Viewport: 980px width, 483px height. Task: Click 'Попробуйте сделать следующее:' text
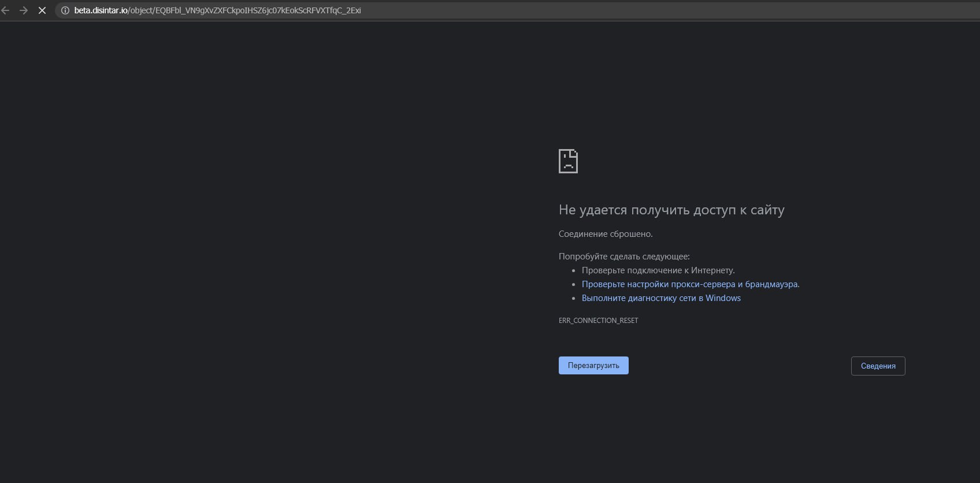click(x=623, y=257)
